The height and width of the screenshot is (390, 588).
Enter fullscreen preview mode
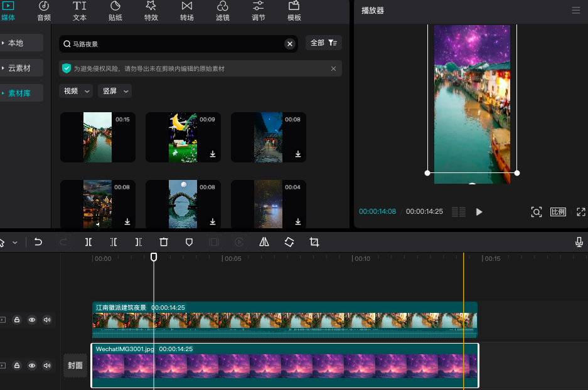(581, 212)
